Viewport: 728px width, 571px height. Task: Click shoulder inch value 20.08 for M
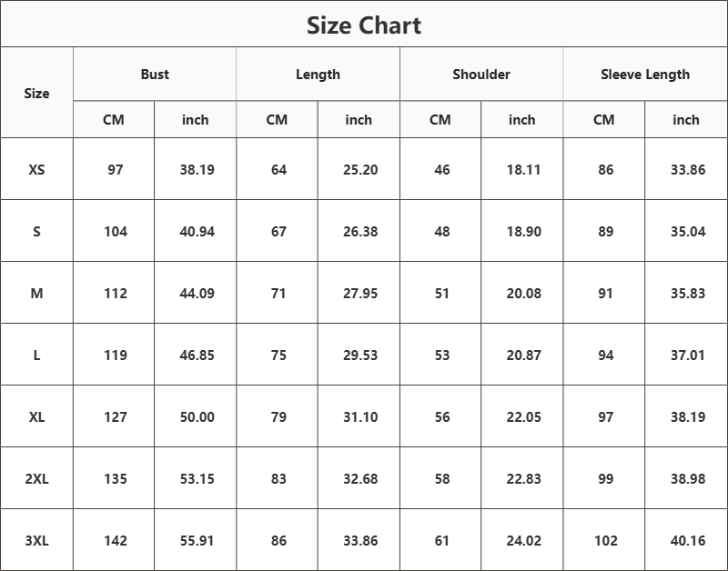(524, 293)
